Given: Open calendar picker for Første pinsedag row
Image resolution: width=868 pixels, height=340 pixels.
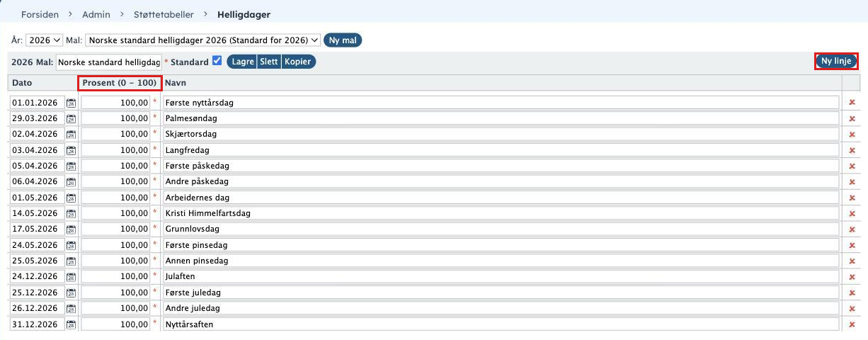Looking at the screenshot, I should click(71, 245).
